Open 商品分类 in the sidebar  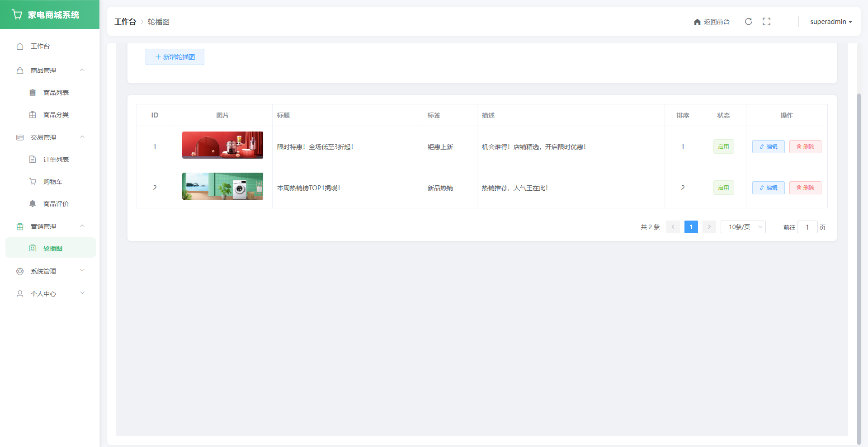point(56,115)
